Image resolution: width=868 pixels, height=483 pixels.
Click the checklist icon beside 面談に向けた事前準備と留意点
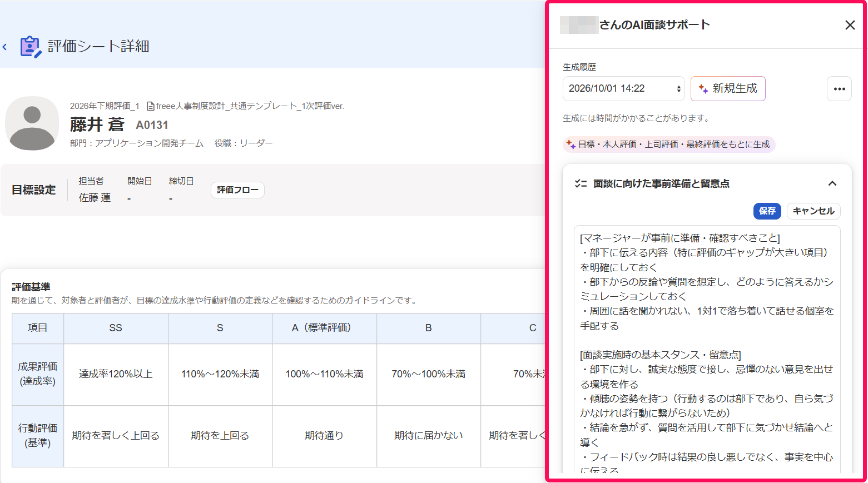click(581, 183)
